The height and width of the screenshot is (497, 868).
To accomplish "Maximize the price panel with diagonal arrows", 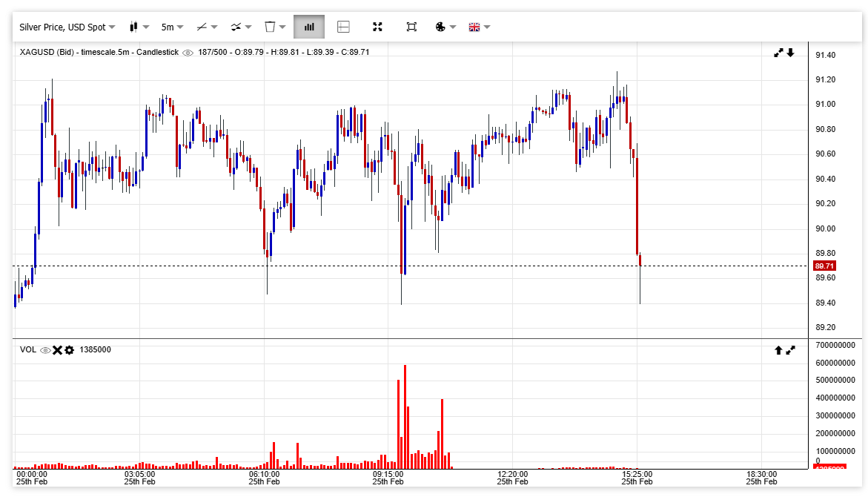I will (778, 53).
